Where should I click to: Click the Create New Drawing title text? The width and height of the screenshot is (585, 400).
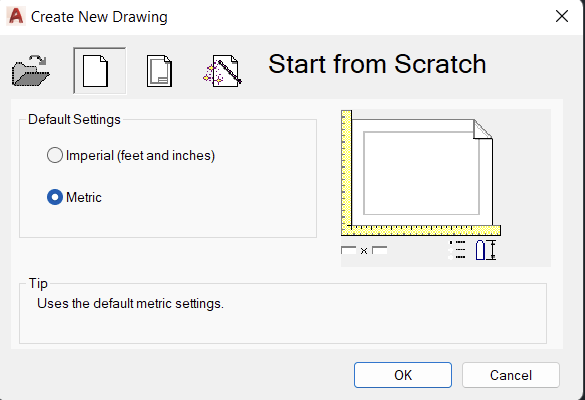click(99, 17)
